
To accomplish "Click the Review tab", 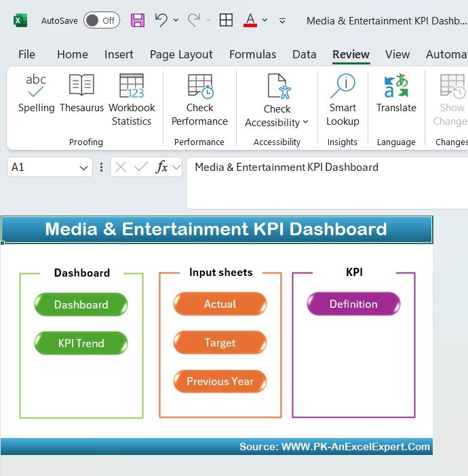I will pos(351,54).
